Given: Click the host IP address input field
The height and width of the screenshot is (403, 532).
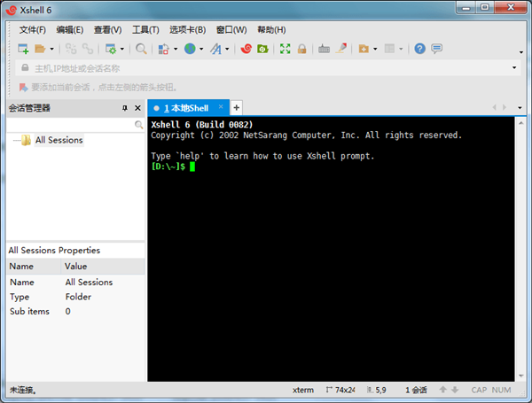Looking at the screenshot, I should point(266,68).
